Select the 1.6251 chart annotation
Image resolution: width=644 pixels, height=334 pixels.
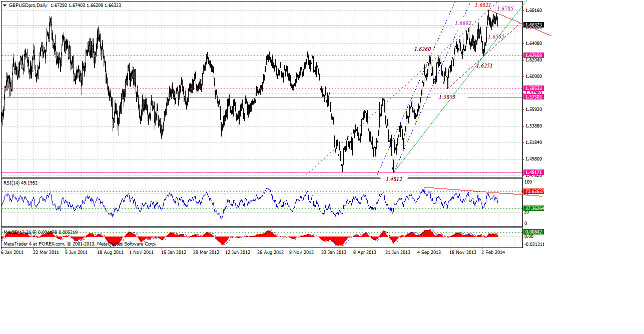[x=484, y=65]
